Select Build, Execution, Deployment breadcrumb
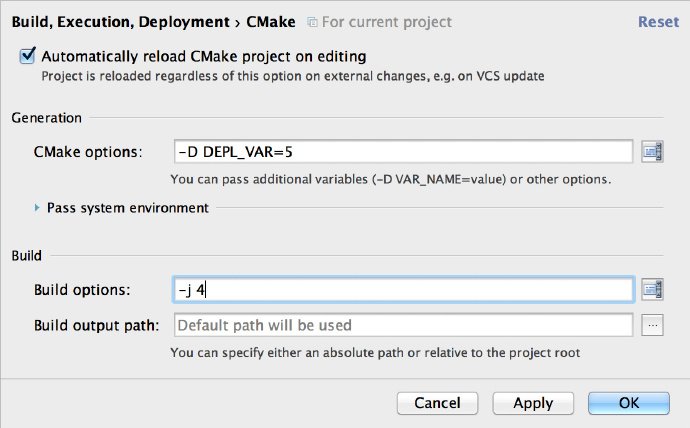The height and width of the screenshot is (428, 690). pos(121,22)
